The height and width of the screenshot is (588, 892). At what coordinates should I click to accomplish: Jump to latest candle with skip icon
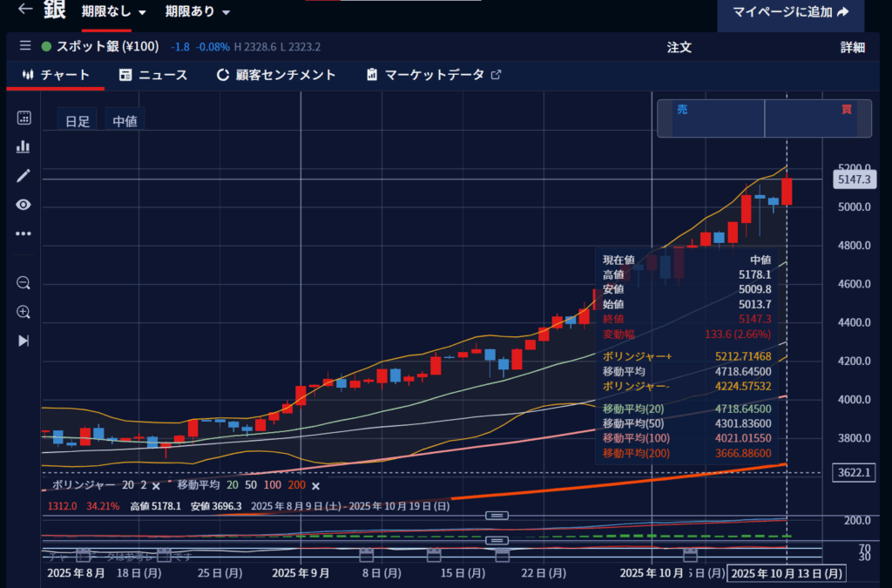coord(24,341)
